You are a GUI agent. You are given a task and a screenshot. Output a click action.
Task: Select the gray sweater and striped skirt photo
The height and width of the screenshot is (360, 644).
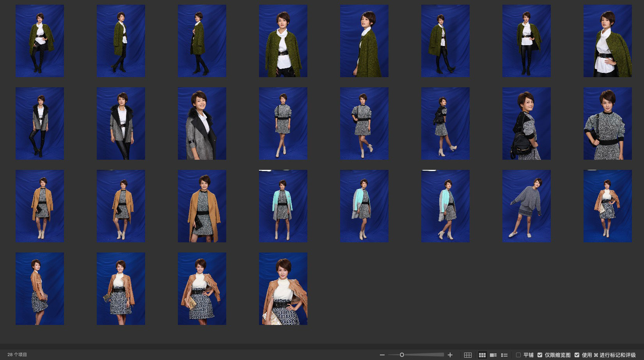(526, 206)
